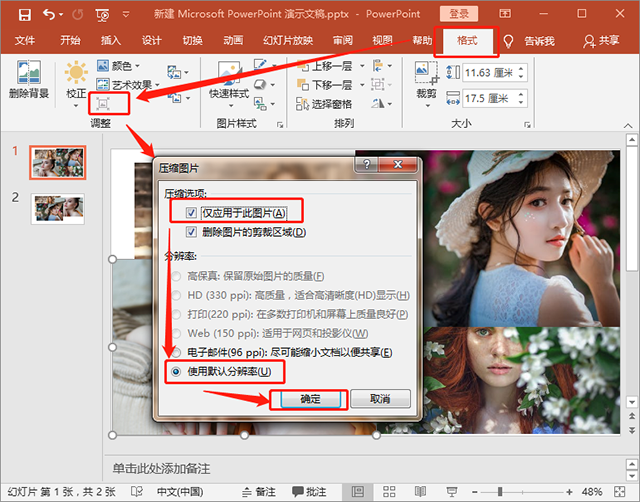Click the Save icon in title bar
Image resolution: width=640 pixels, height=502 pixels.
(x=24, y=15)
